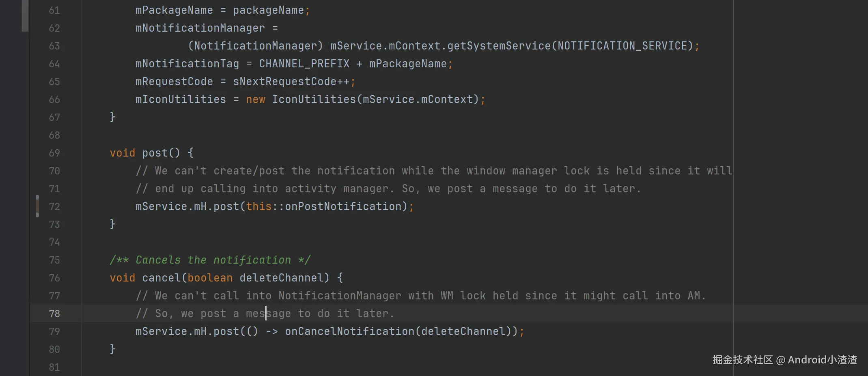This screenshot has width=868, height=376.
Task: Click line number 69 in the gutter
Action: [x=54, y=153]
